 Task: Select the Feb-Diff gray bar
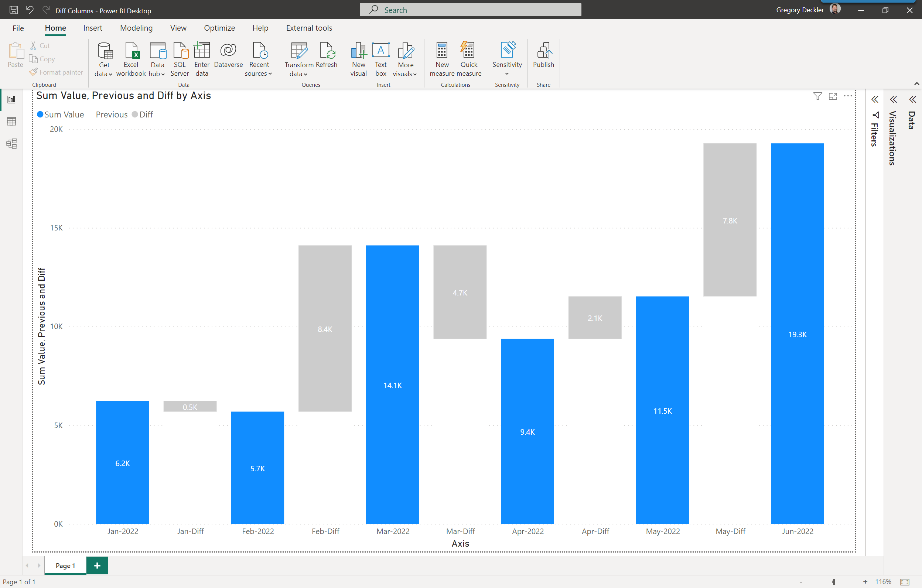point(325,328)
